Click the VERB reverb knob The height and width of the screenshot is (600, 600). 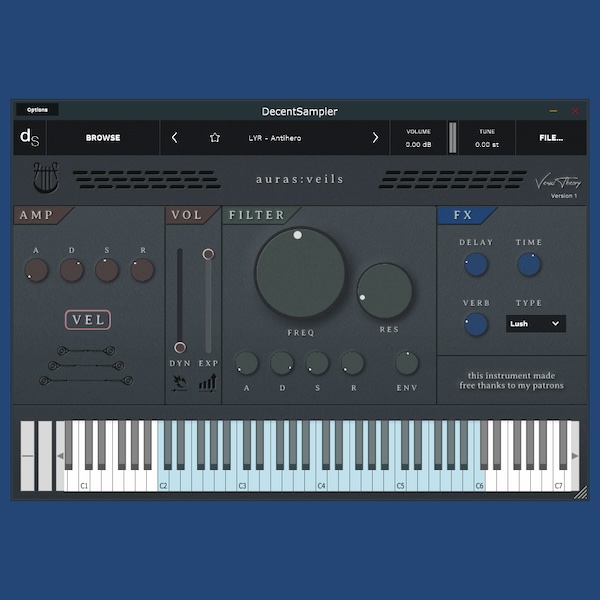(476, 324)
